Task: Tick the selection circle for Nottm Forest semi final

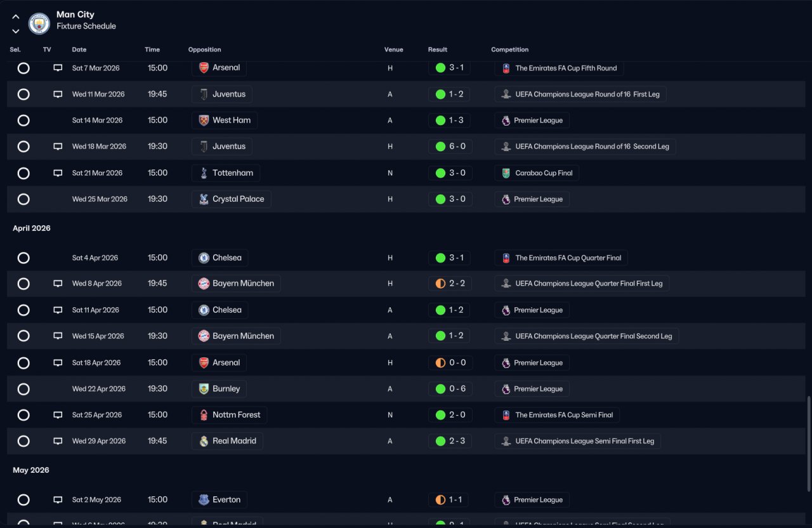Action: [23, 415]
